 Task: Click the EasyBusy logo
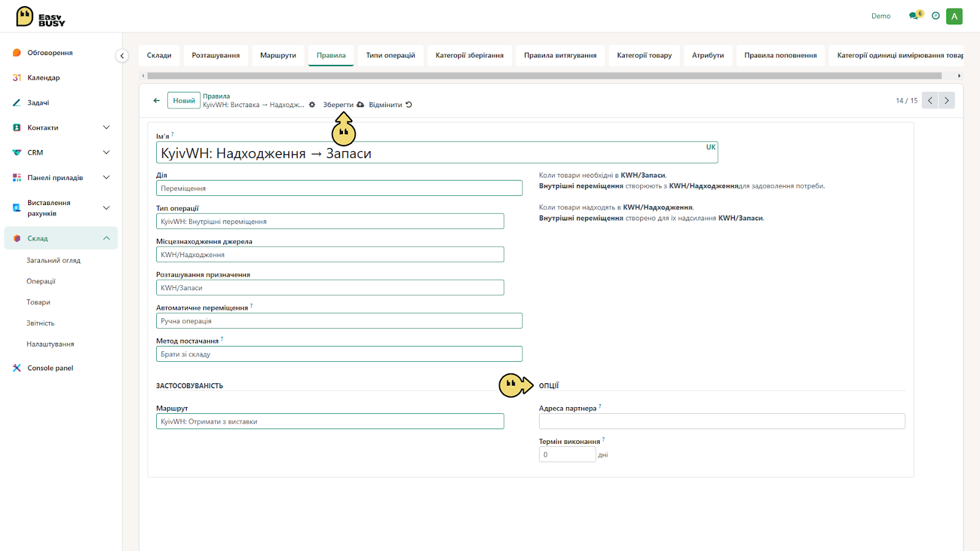pos(40,17)
